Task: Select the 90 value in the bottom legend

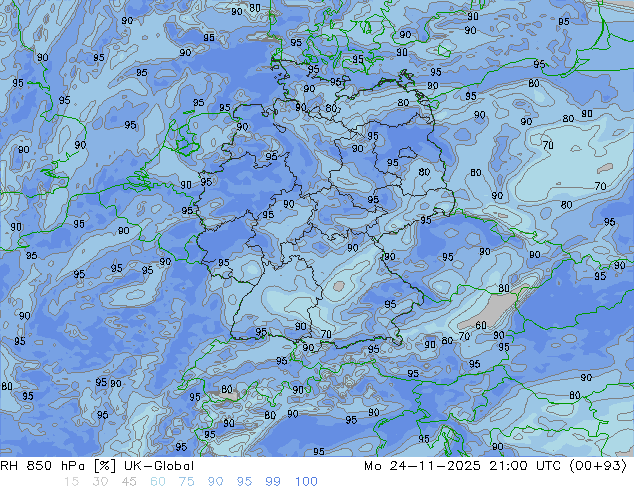Action: (215, 482)
